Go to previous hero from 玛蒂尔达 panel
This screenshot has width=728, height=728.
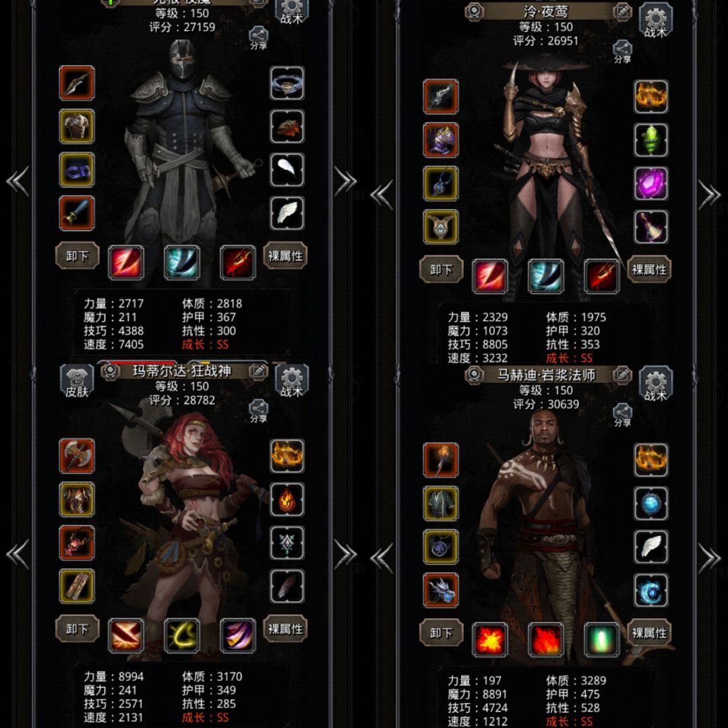point(19,554)
